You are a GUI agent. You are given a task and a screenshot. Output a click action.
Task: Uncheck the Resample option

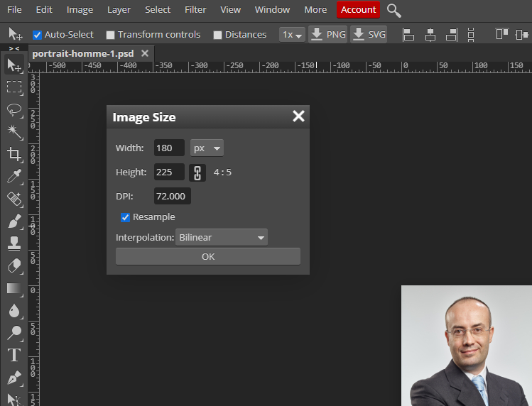[126, 217]
